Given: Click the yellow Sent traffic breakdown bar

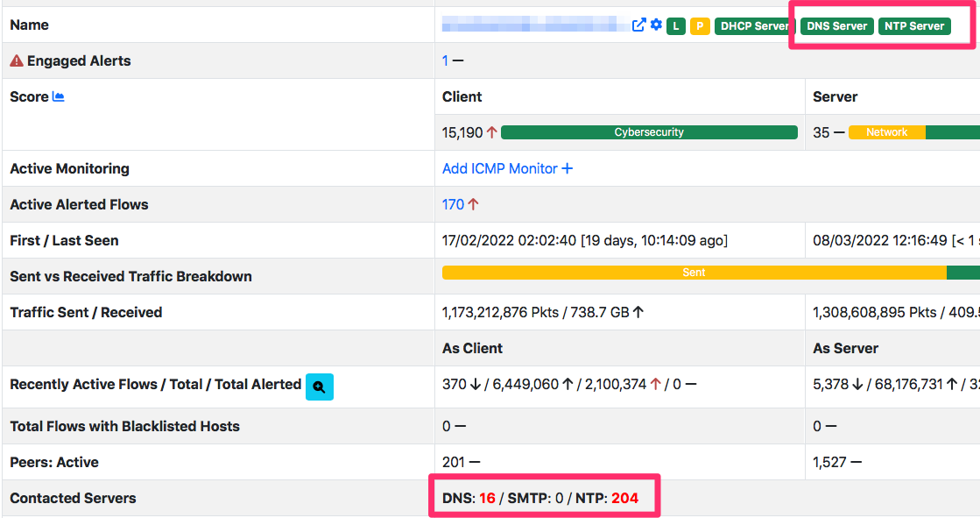Looking at the screenshot, I should coord(694,273).
